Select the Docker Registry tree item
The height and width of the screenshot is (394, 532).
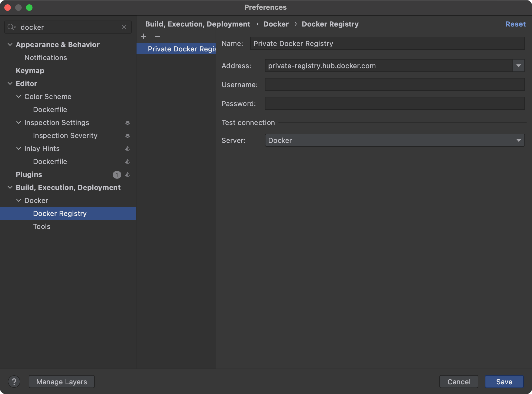point(60,213)
